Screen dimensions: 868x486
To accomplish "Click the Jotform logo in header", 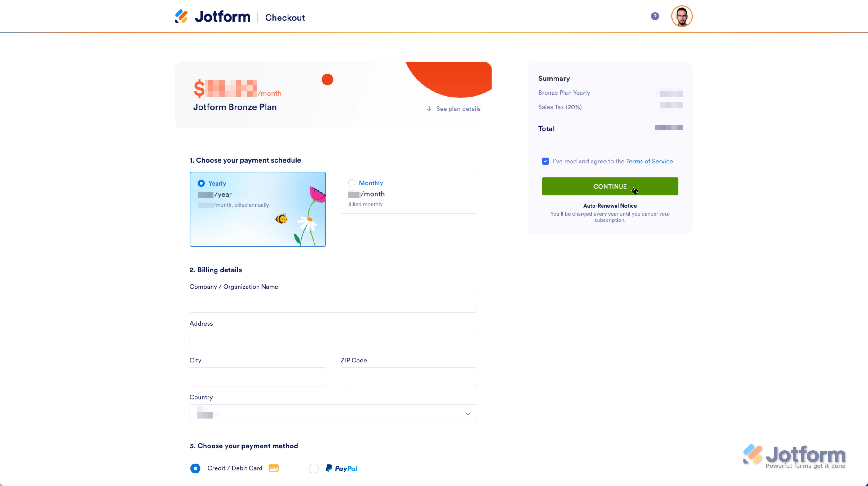I will [213, 16].
